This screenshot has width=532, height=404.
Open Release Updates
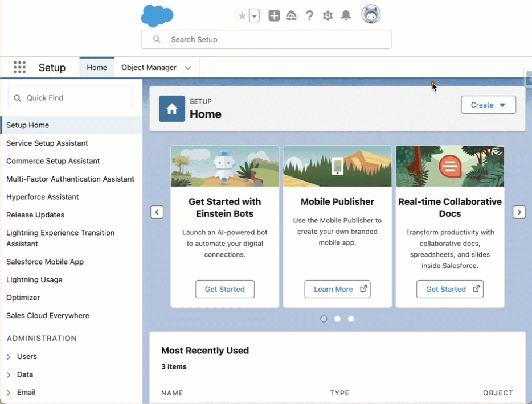click(35, 215)
